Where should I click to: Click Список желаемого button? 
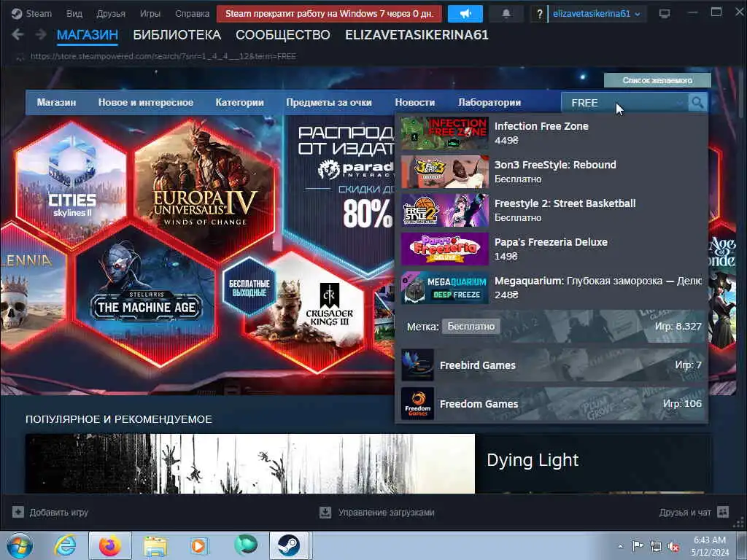tap(657, 80)
